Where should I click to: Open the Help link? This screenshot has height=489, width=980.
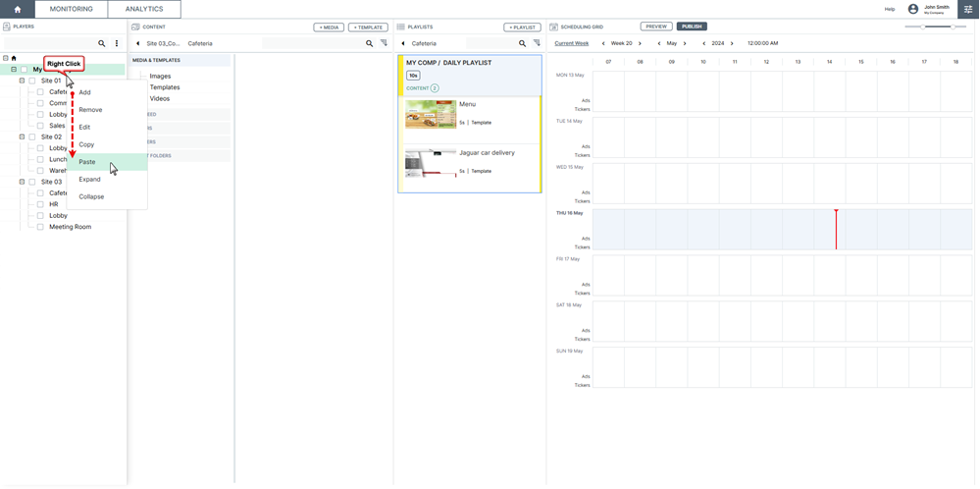point(890,10)
